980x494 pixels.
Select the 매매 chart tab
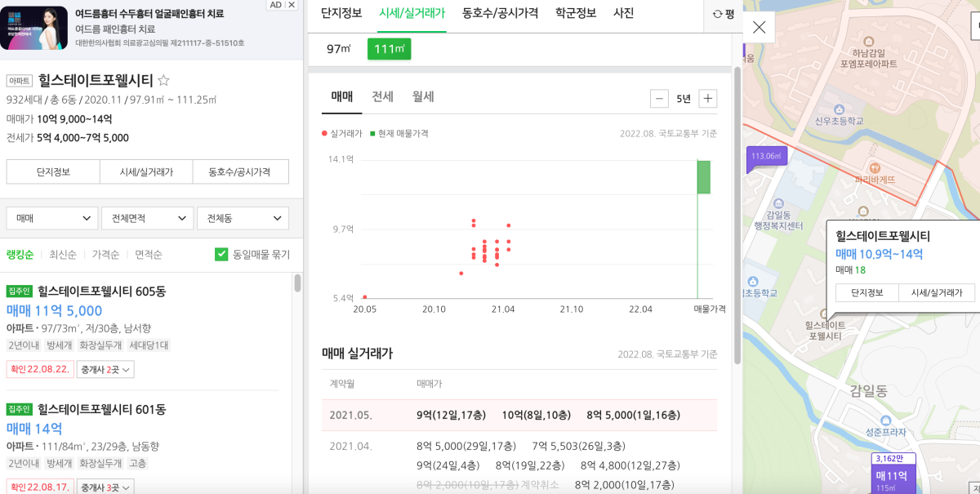[341, 96]
